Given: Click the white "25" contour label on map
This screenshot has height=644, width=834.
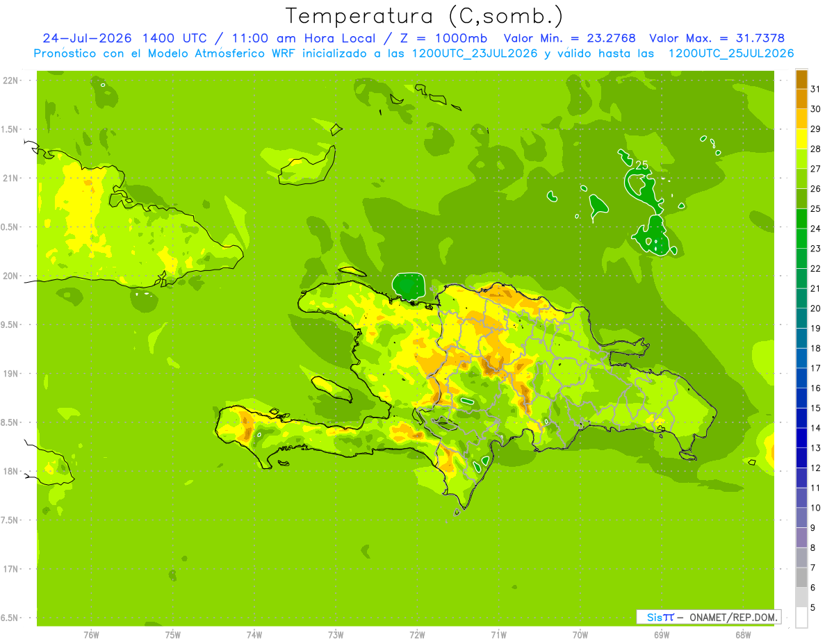Looking at the screenshot, I should pyautogui.click(x=641, y=165).
